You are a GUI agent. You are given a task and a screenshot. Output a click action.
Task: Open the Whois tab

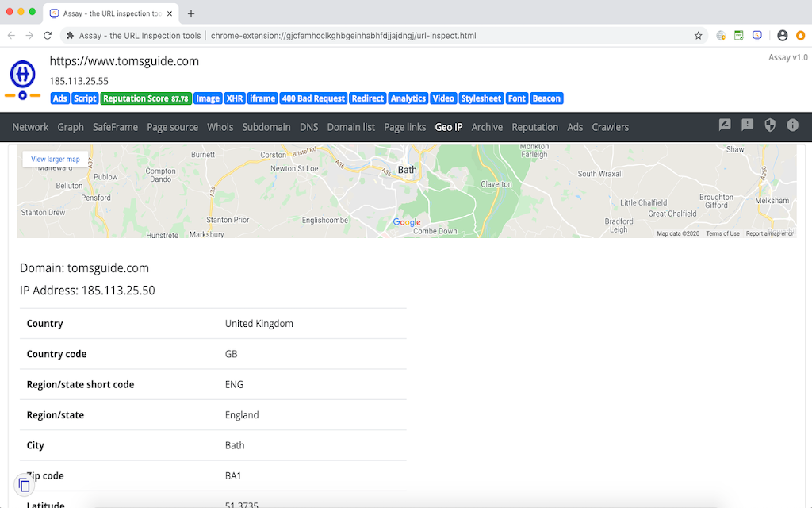coord(220,127)
